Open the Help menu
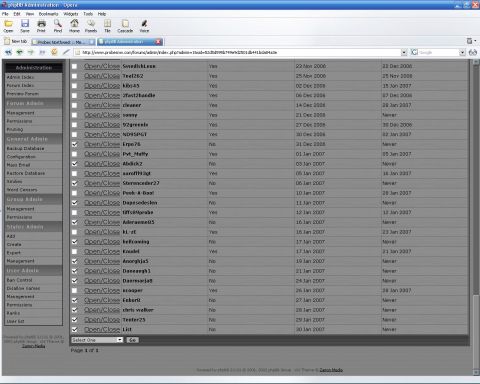 [102, 14]
